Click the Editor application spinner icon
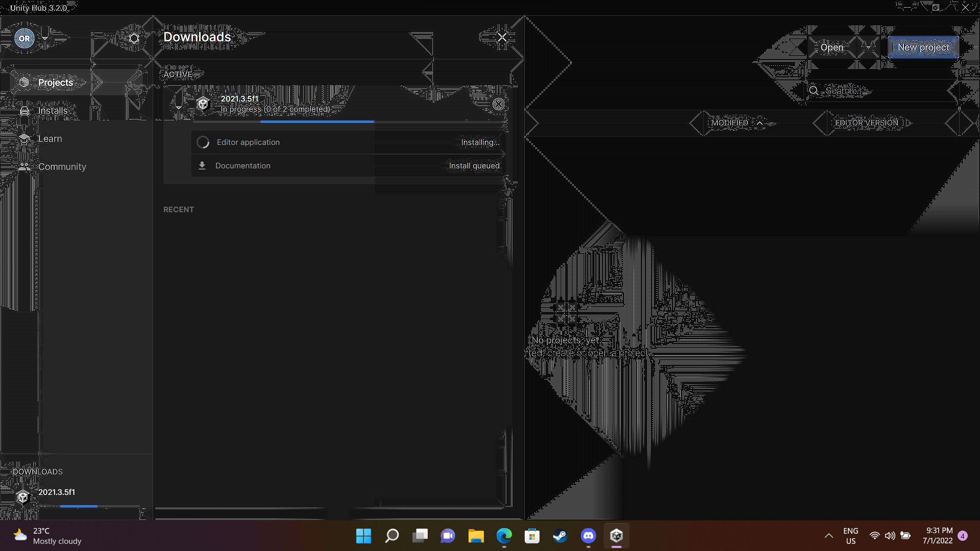 pyautogui.click(x=203, y=142)
